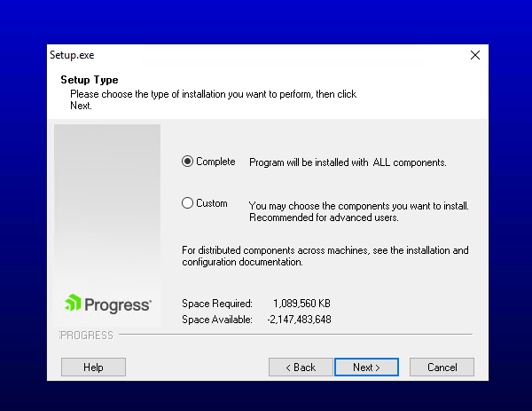Click the text 'Program will be installed with ALL components.'
This screenshot has width=532, height=411.
348,162
